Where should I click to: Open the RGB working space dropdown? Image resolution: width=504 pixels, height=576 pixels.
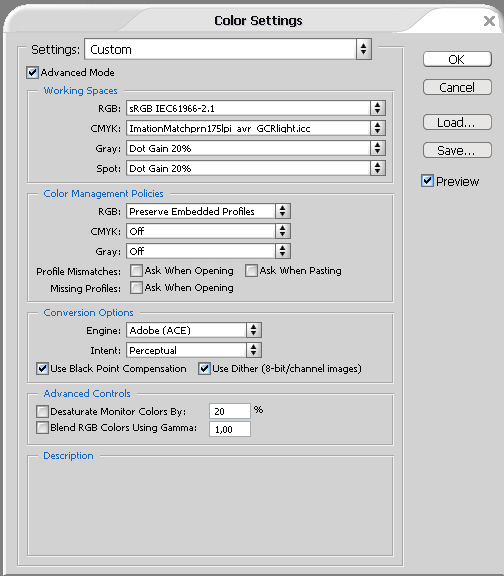point(256,108)
